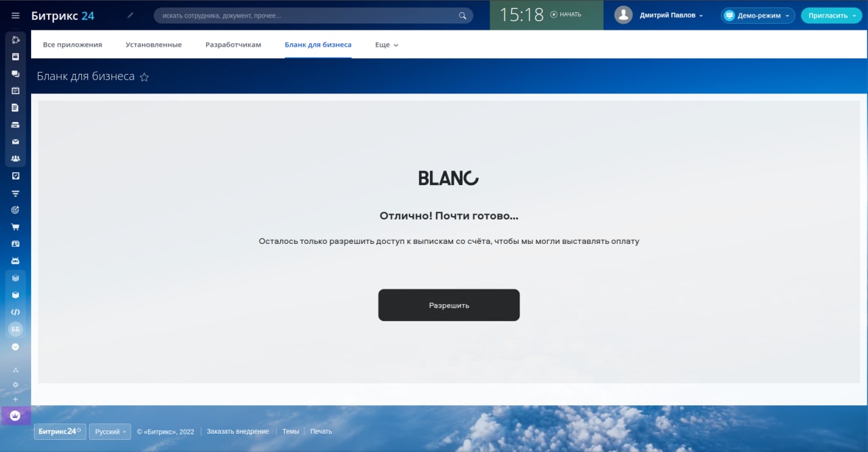Click the Битрикс24 footer logo button
The image size is (868, 452).
point(60,432)
